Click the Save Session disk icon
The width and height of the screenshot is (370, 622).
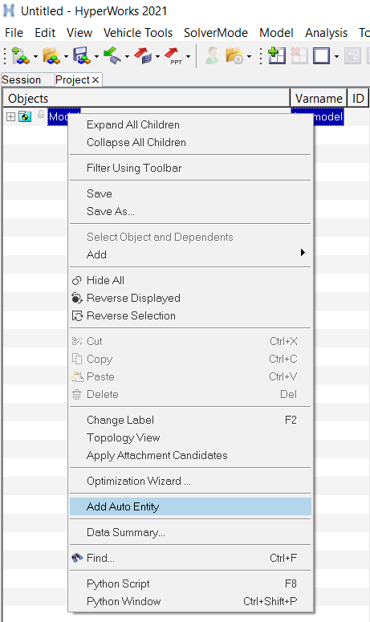(81, 56)
